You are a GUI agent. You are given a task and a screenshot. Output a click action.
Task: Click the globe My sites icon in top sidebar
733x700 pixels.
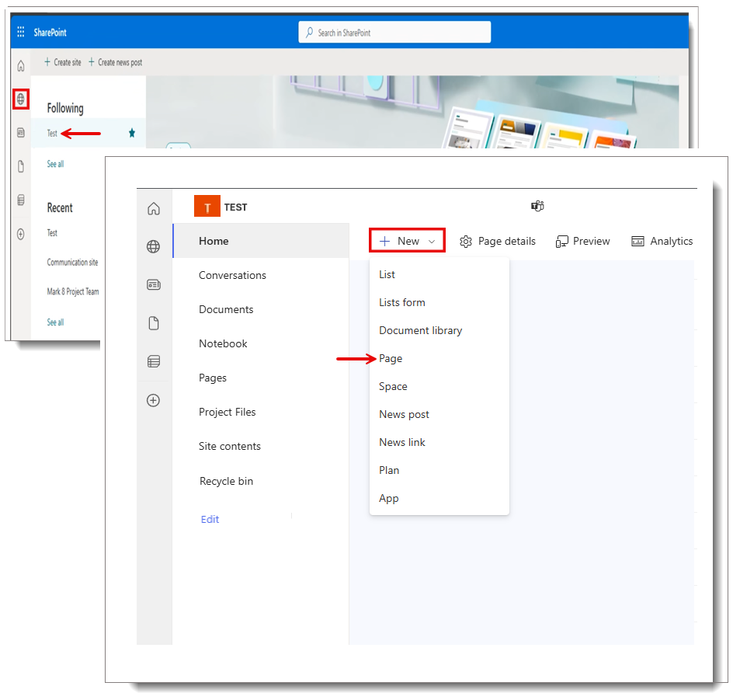(21, 99)
